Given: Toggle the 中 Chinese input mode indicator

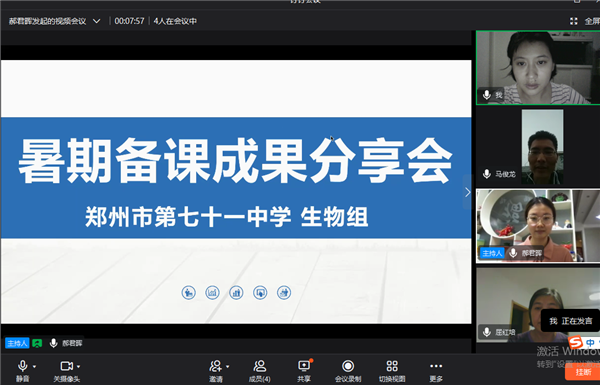Looking at the screenshot, I should pos(590,343).
